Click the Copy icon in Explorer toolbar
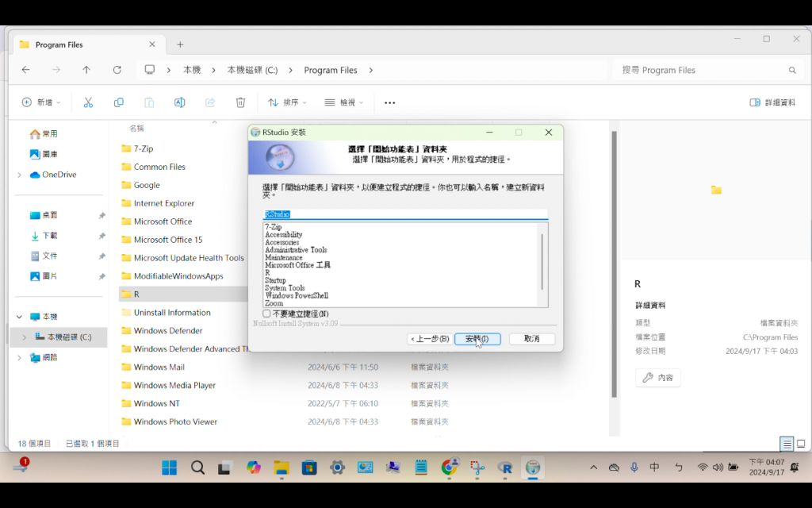 click(x=119, y=102)
